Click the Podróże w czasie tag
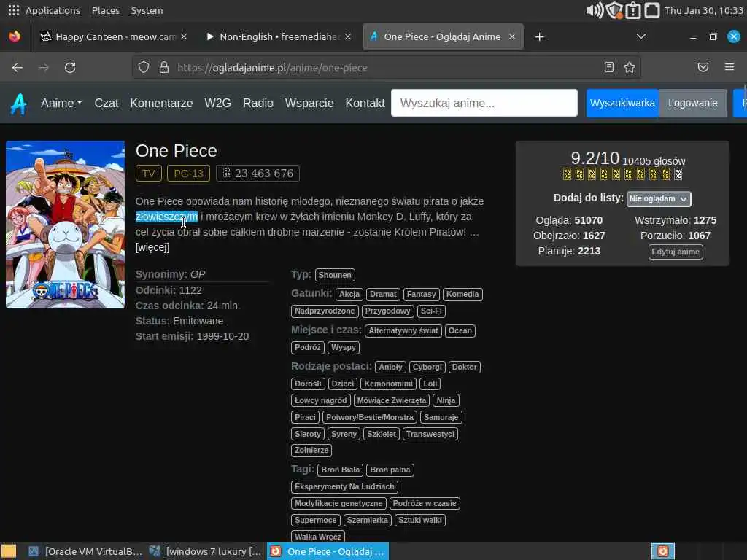This screenshot has width=747, height=560. click(x=425, y=503)
